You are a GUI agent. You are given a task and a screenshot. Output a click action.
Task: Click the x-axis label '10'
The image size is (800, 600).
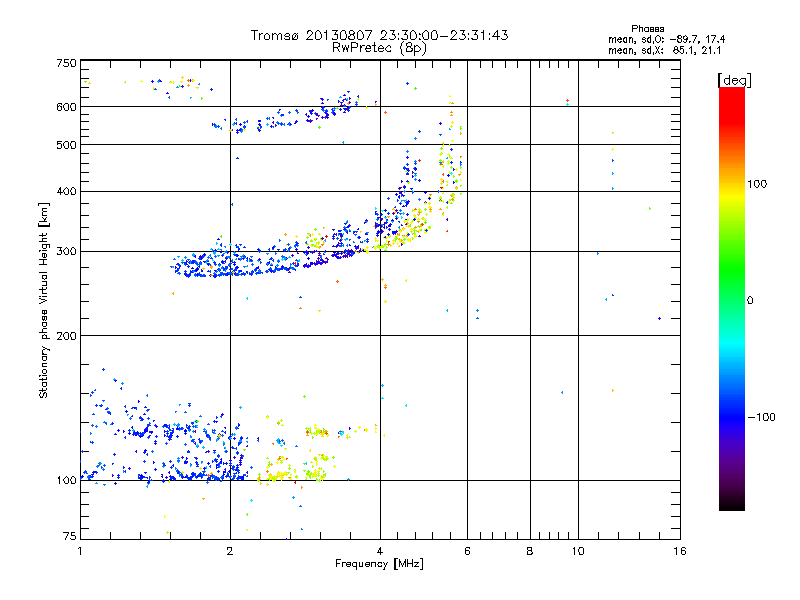point(578,551)
